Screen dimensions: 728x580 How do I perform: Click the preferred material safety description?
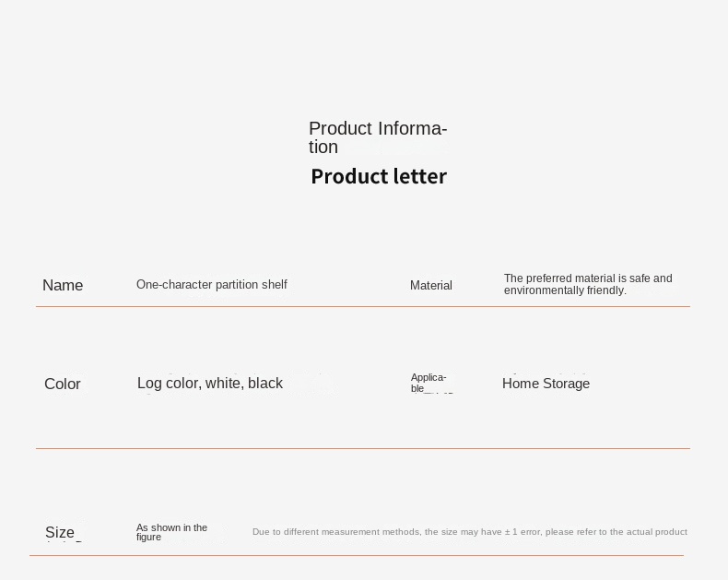588,284
